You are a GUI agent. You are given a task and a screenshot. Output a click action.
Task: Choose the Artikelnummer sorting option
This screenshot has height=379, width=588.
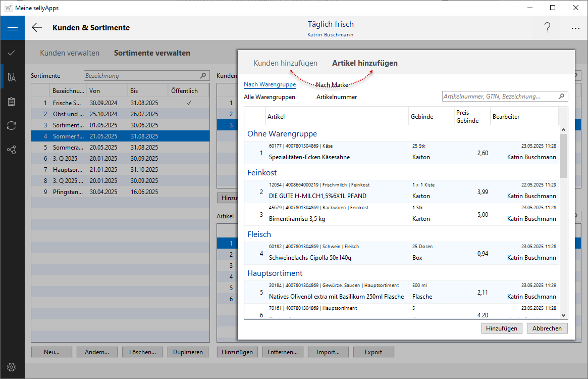pyautogui.click(x=337, y=97)
